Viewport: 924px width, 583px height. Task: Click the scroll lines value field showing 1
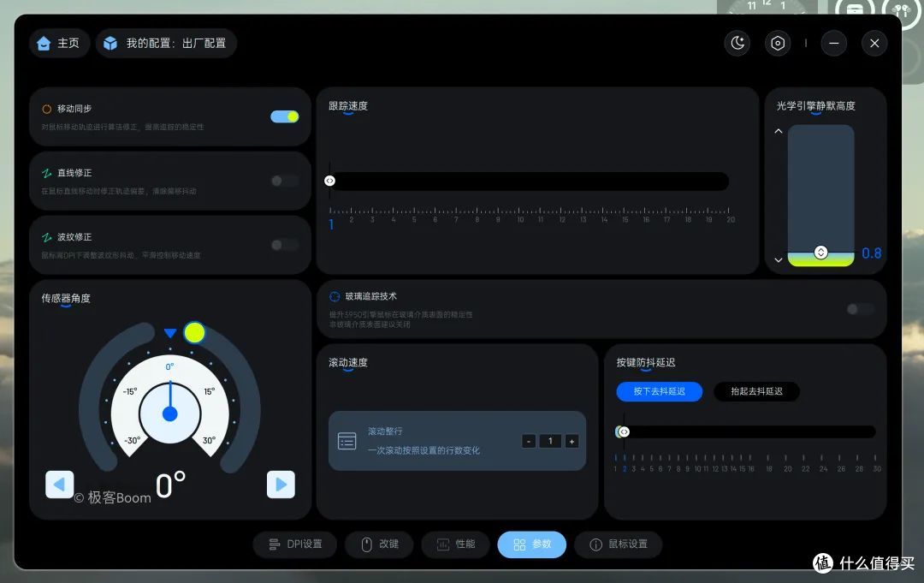click(550, 441)
